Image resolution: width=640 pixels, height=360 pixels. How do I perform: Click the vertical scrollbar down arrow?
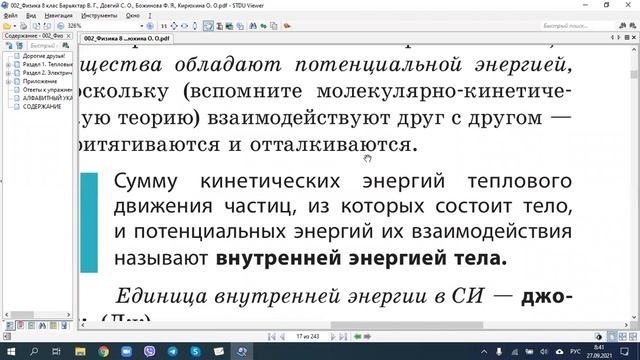tap(634, 317)
